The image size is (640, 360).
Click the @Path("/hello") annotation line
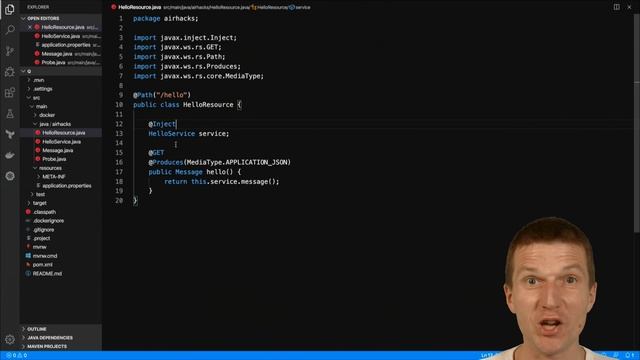(x=162, y=95)
